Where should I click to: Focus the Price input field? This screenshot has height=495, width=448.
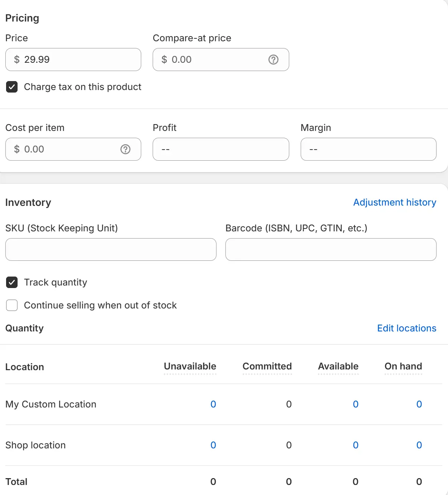coord(73,60)
